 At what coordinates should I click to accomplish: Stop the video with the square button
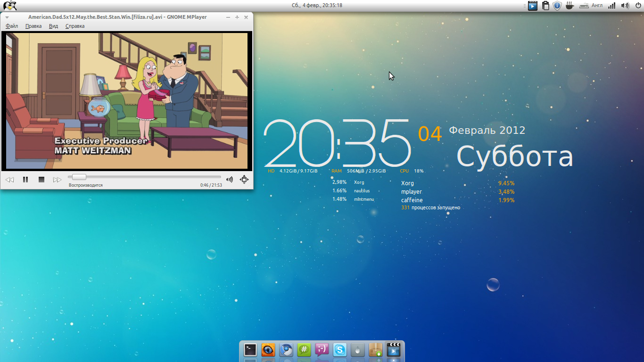pyautogui.click(x=41, y=180)
